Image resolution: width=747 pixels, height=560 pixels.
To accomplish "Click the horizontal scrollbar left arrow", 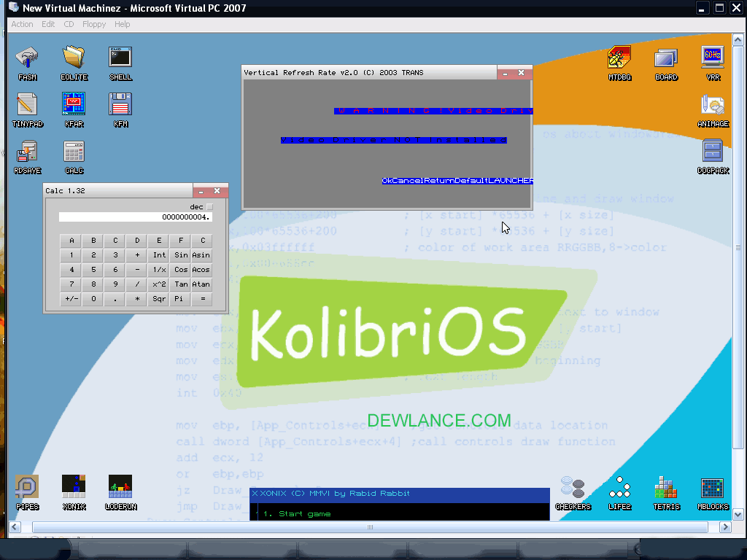I will 15,526.
